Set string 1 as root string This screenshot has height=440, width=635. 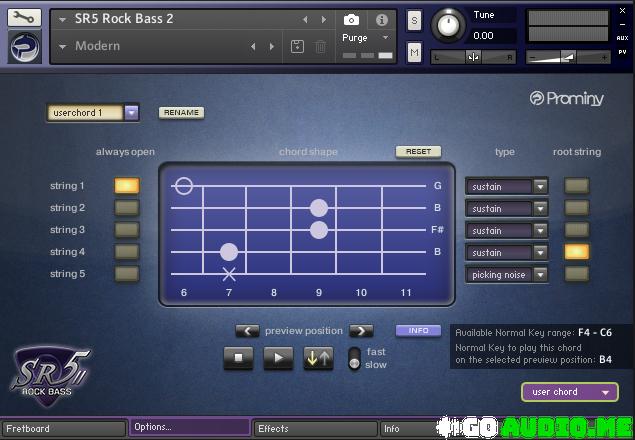tap(577, 186)
